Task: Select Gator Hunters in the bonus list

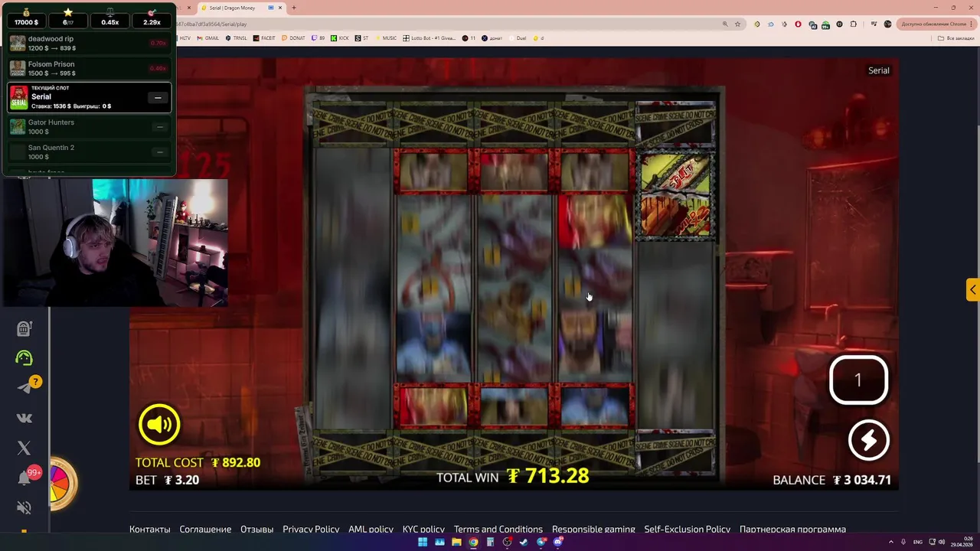Action: (90, 126)
